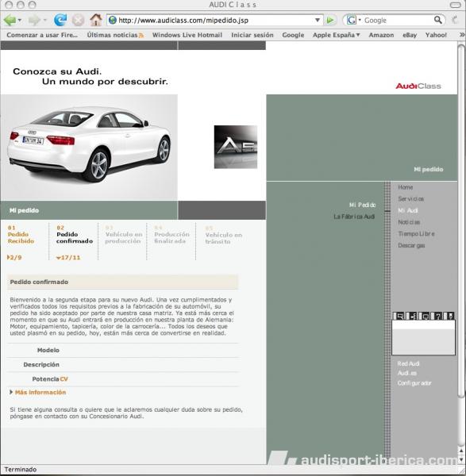Click the A5 badge thumbnail
466x476 pixels.
236,147
